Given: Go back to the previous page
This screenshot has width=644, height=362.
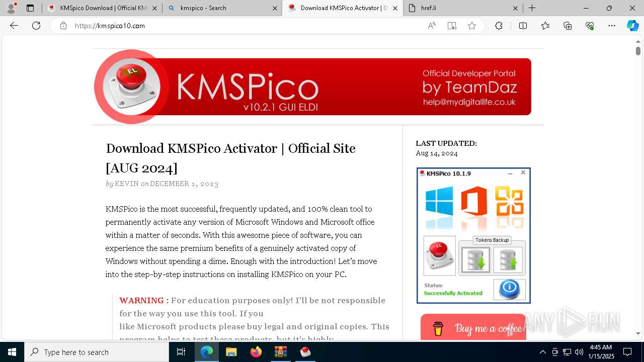Looking at the screenshot, I should (x=14, y=26).
